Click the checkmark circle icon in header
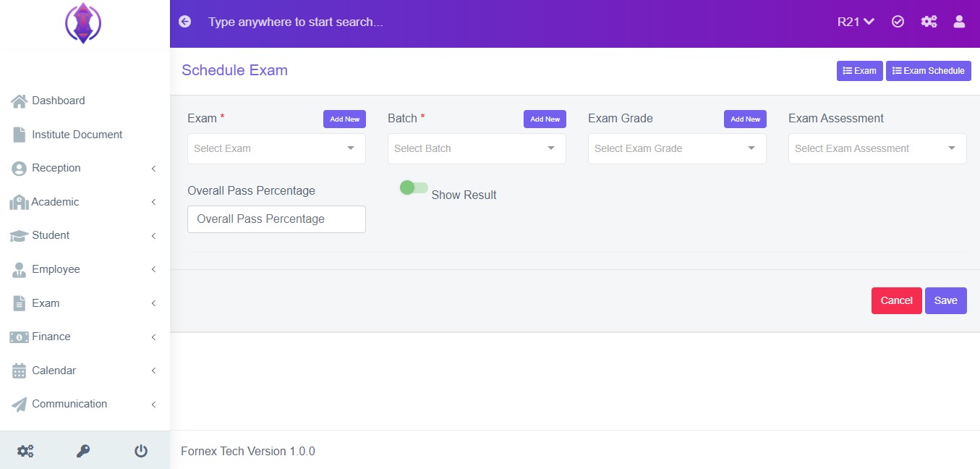This screenshot has width=980, height=469. click(x=898, y=22)
